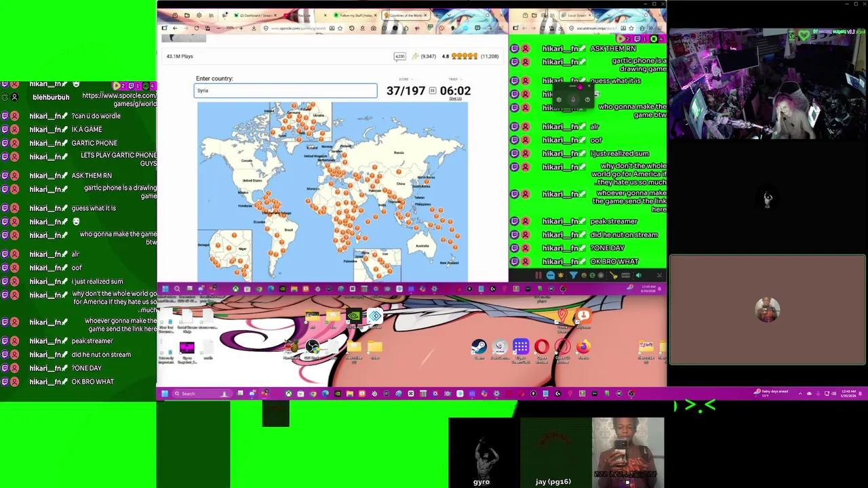Focus the Enter country input field

click(285, 90)
